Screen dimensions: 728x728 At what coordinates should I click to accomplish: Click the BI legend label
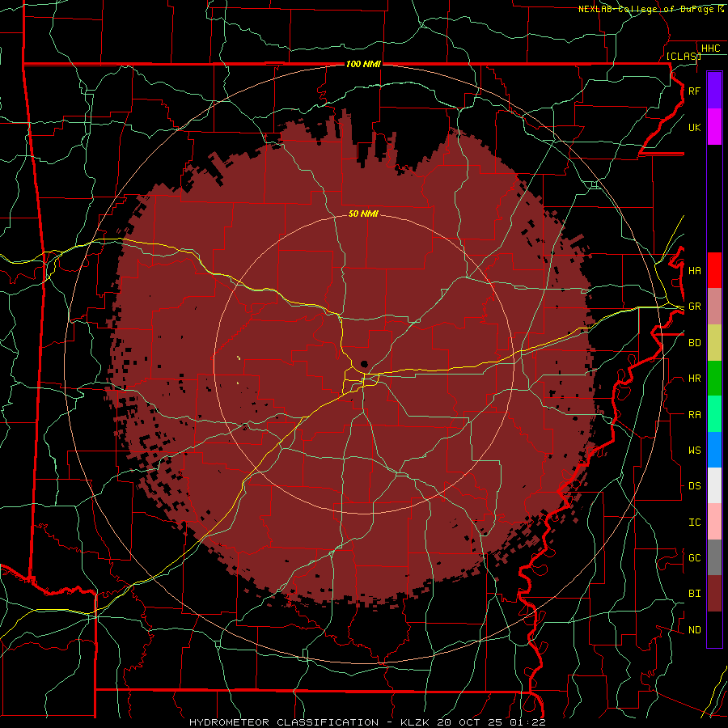(695, 594)
